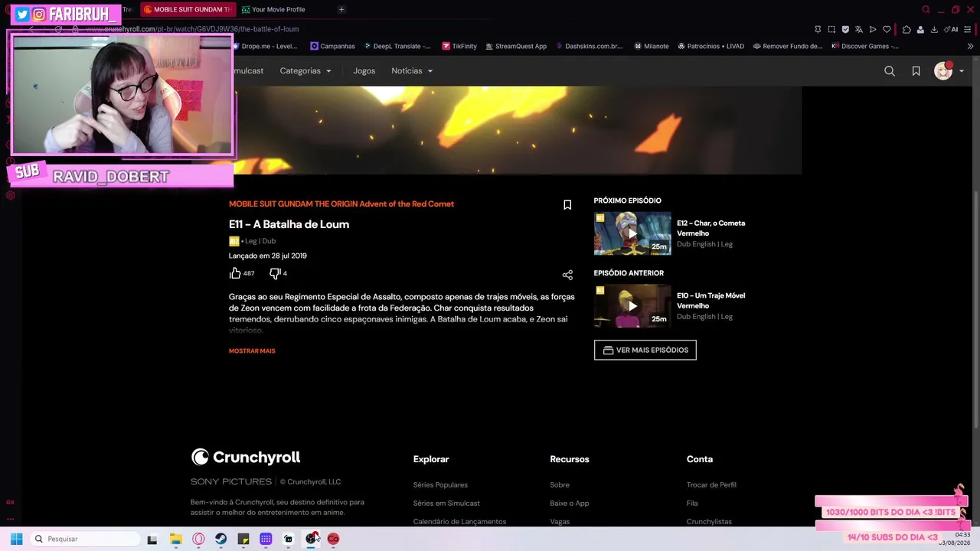
Task: Open the browser downloads icon
Action: (934, 30)
